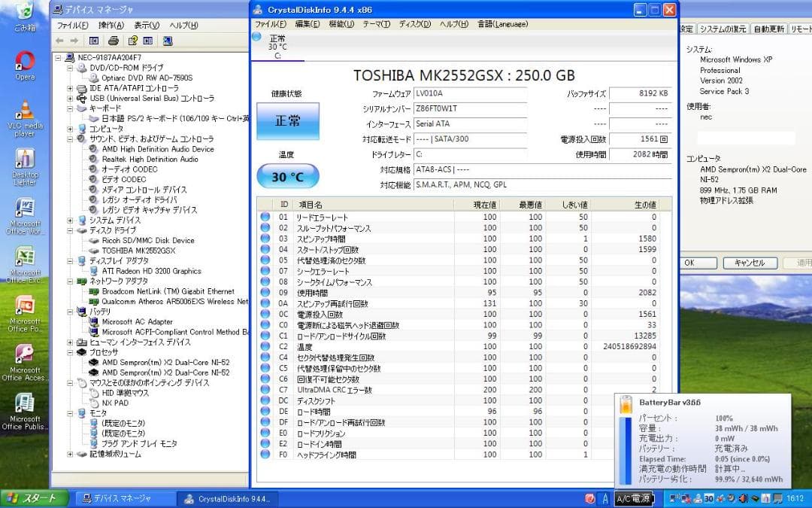Viewport: 812px width, 508px height.
Task: Click the scan for hardware changes toolbar icon
Action: click(x=167, y=41)
